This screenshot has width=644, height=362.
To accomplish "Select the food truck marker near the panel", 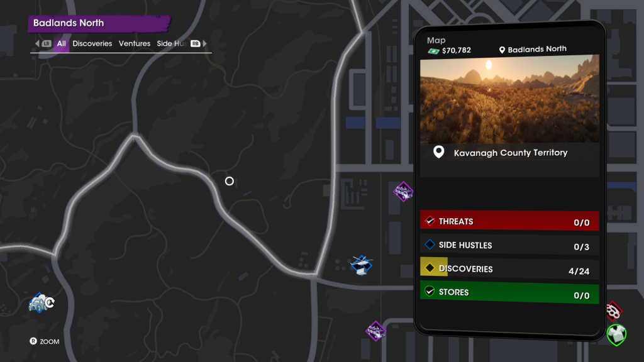I will [x=403, y=191].
